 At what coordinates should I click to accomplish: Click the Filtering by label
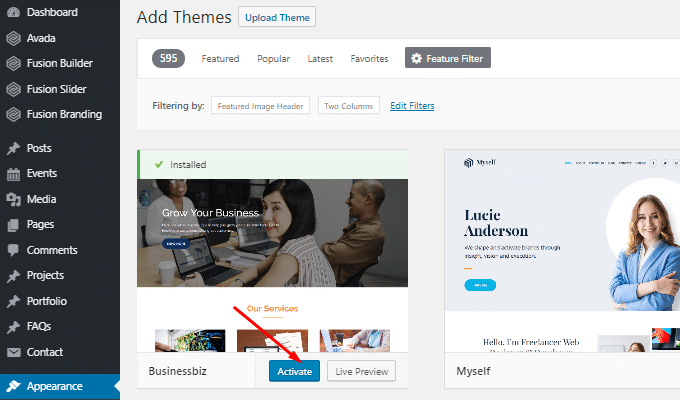point(178,105)
